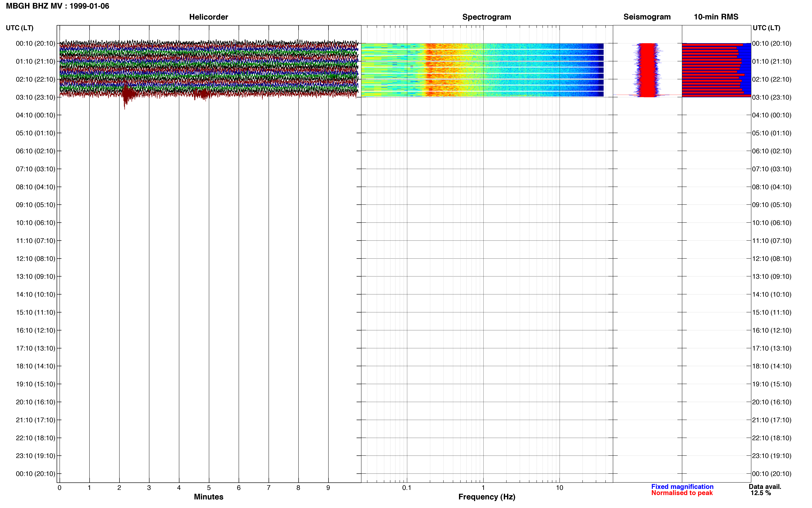Click the 'Fixed magnification' legend text
Image resolution: width=812 pixels, height=508 pixels.
pyautogui.click(x=682, y=486)
